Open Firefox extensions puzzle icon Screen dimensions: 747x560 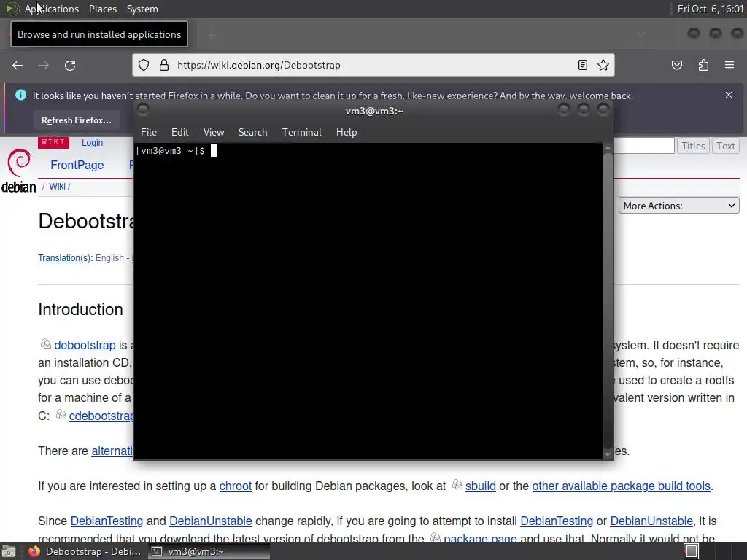click(703, 65)
